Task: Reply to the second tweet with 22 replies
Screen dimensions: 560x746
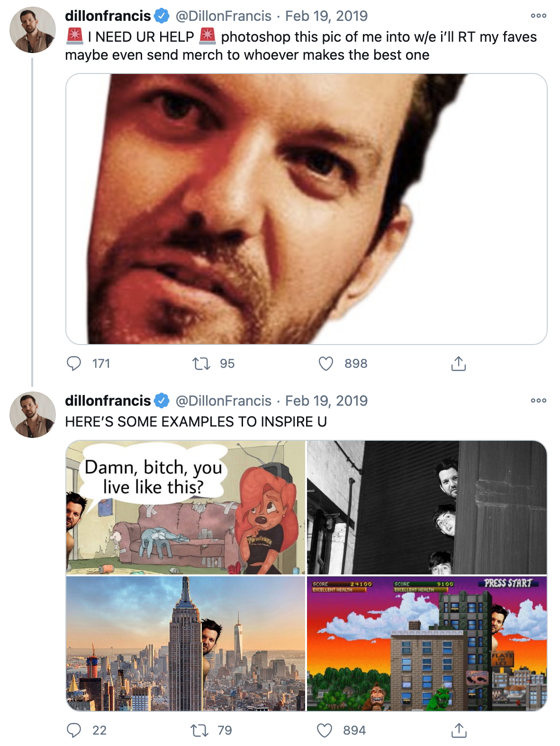Action: click(x=74, y=730)
